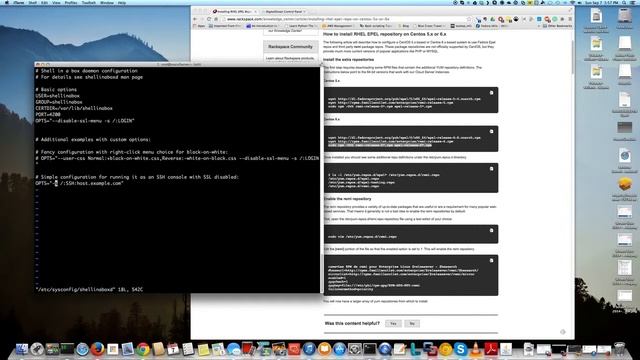640x360 pixels.
Task: Click the browser Back arrow
Action: [195, 19]
